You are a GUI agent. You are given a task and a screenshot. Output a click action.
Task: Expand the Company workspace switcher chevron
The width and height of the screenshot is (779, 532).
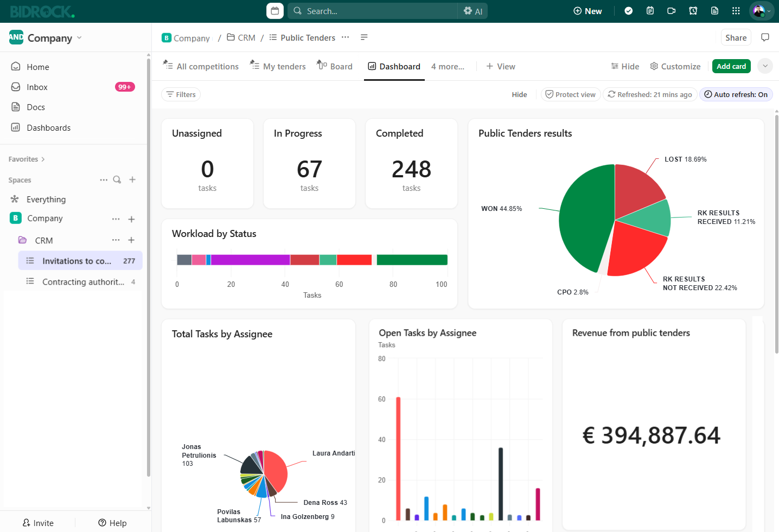79,37
